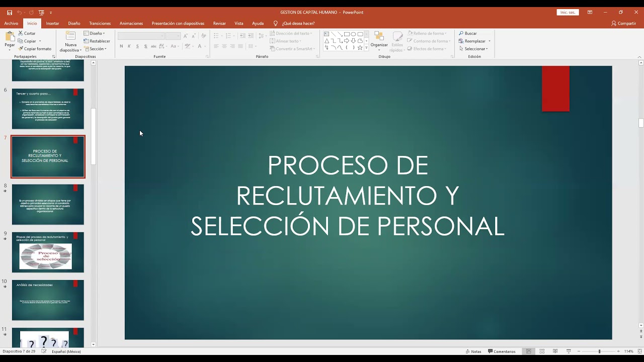This screenshot has height=362, width=644.
Task: Click the Pegar clipboard icon
Action: (10, 37)
